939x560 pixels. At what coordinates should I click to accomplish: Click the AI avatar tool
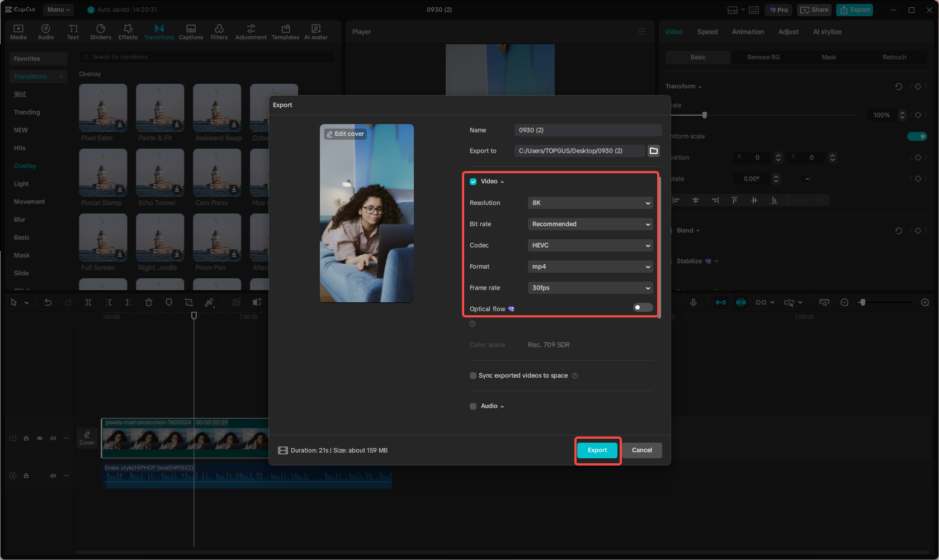click(x=315, y=31)
